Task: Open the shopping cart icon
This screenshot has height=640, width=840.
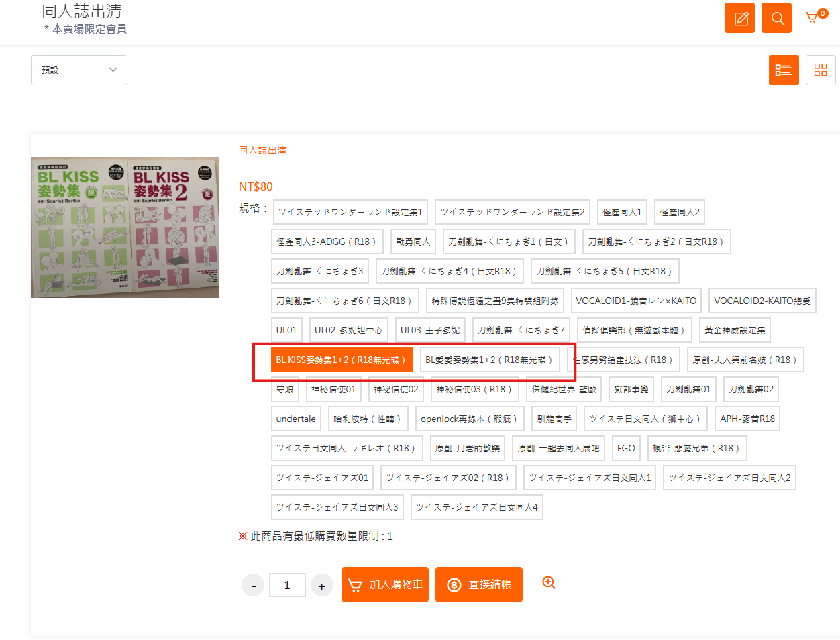Action: 815,17
